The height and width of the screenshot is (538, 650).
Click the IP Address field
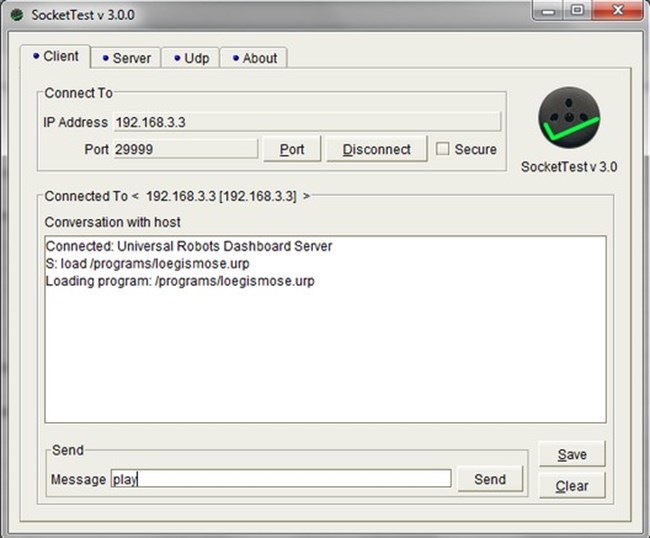pos(305,122)
